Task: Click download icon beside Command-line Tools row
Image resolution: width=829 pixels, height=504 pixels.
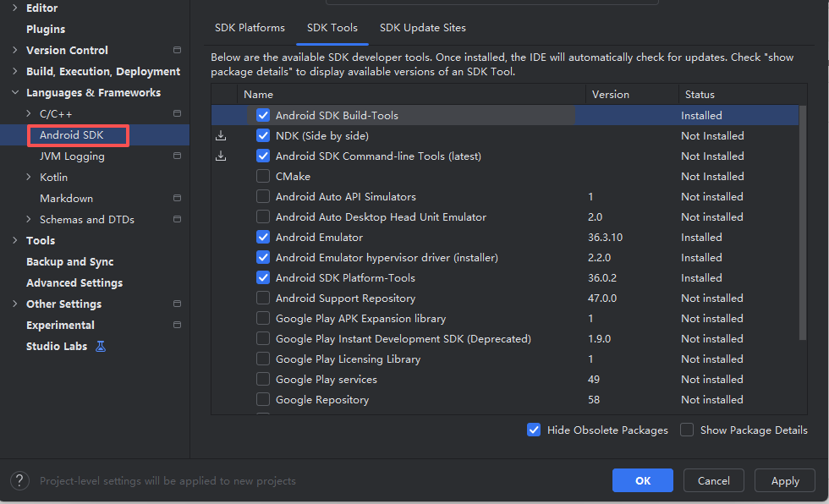Action: pos(221,156)
